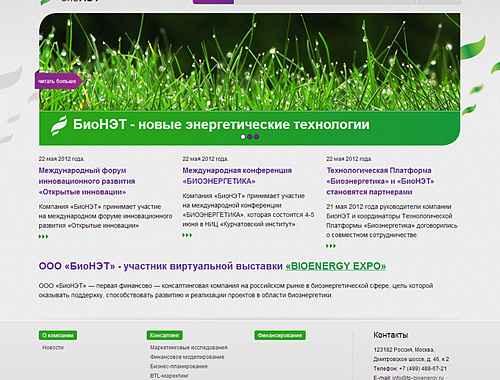
Task: Select the middle slider dot in banner
Action: pyautogui.click(x=250, y=137)
